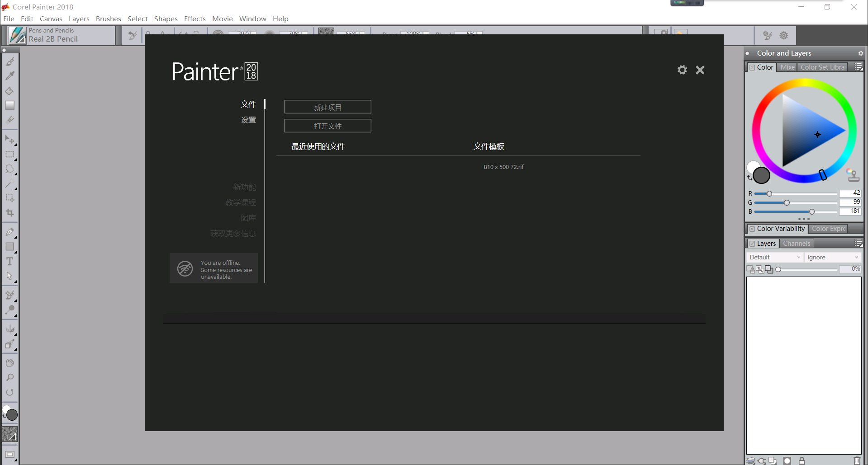Swap main and additional colors in Color panel
The height and width of the screenshot is (465, 868).
pos(749,178)
